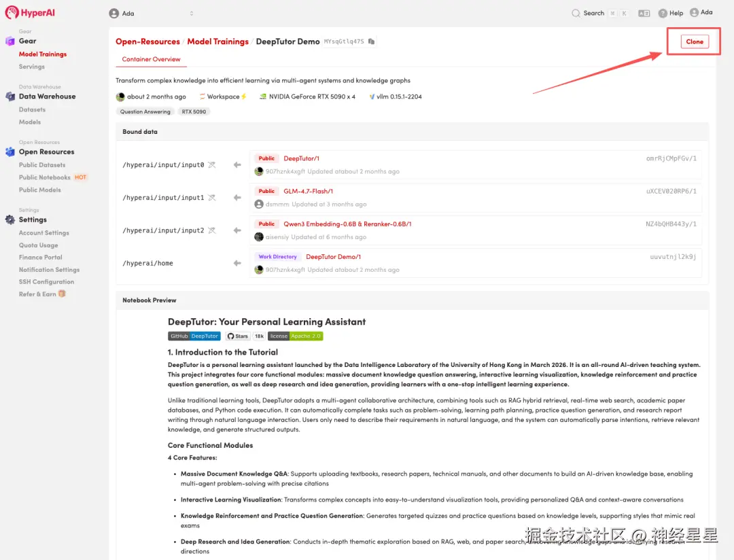734x560 pixels.
Task: Click the author avatar beside about 2 months ago
Action: [x=120, y=97]
